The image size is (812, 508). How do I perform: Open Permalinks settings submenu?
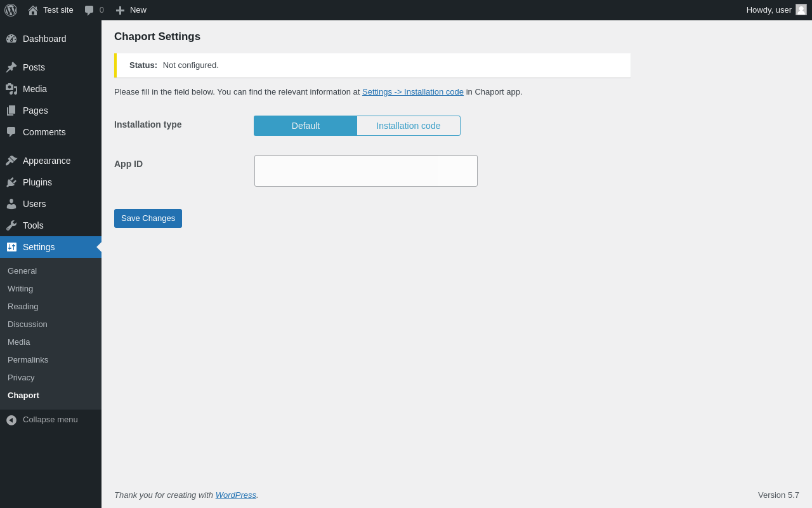[51, 360]
